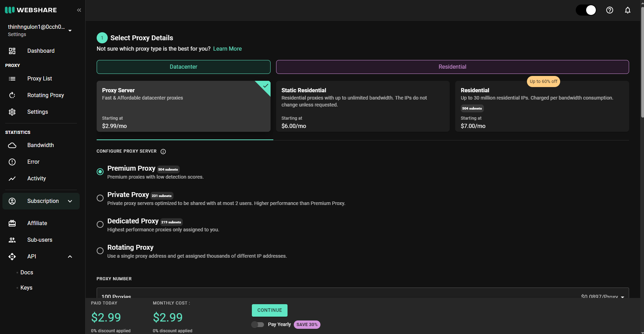Click the Error alert icon
The image size is (644, 334).
pos(12,162)
